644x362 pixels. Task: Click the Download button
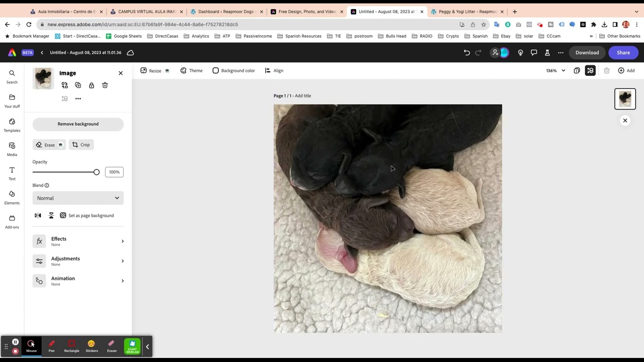[x=587, y=52]
